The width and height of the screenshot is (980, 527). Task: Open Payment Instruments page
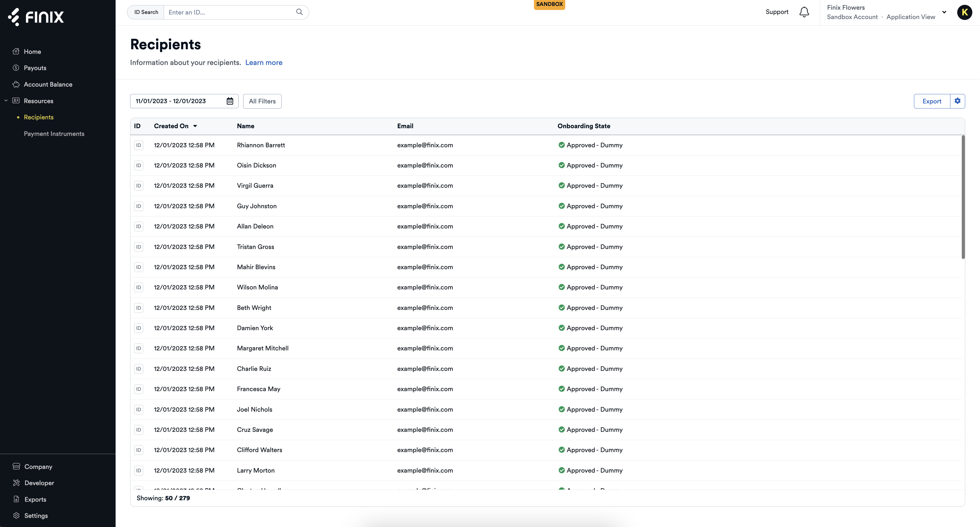pyautogui.click(x=54, y=134)
